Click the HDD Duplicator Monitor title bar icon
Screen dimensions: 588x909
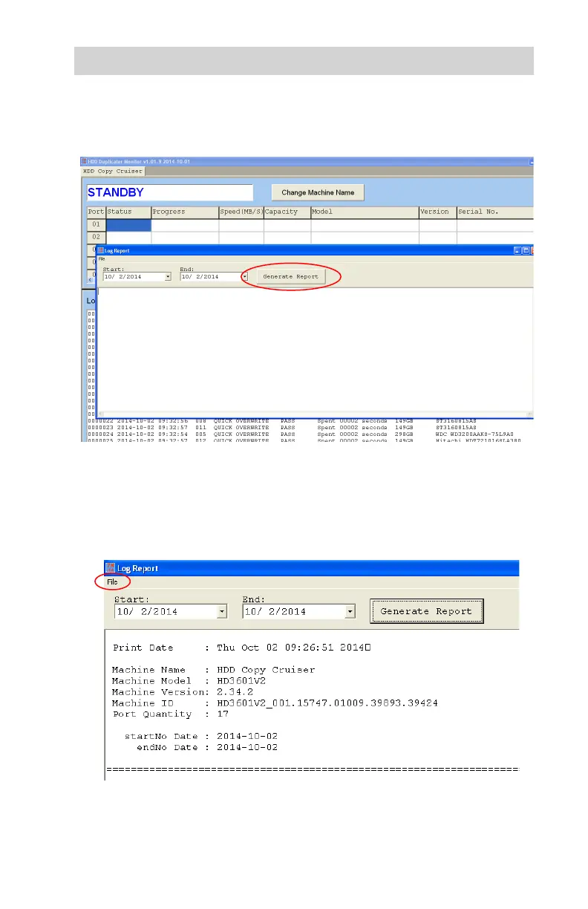pyautogui.click(x=84, y=162)
